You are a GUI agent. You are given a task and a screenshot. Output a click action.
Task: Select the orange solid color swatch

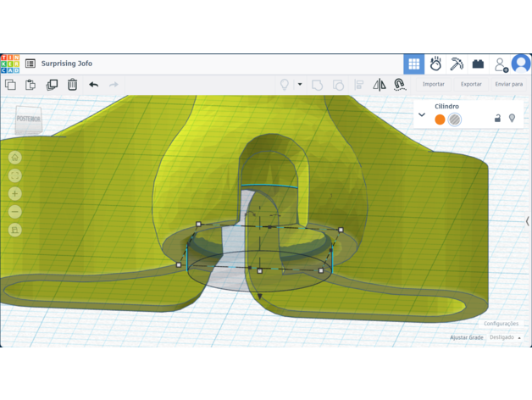click(x=440, y=119)
